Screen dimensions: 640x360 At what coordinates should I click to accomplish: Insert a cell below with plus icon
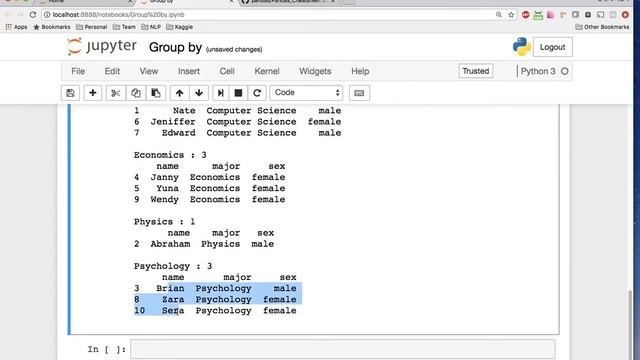[x=93, y=93]
